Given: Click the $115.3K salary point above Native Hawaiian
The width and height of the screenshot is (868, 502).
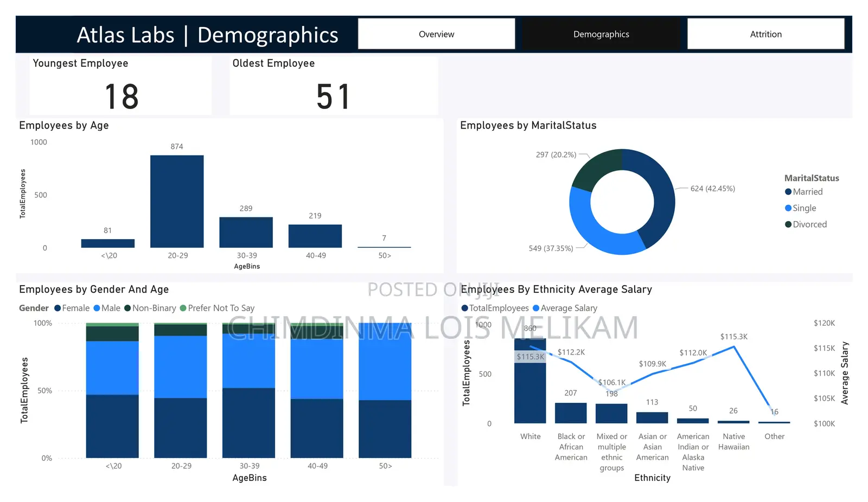Looking at the screenshot, I should pos(734,346).
